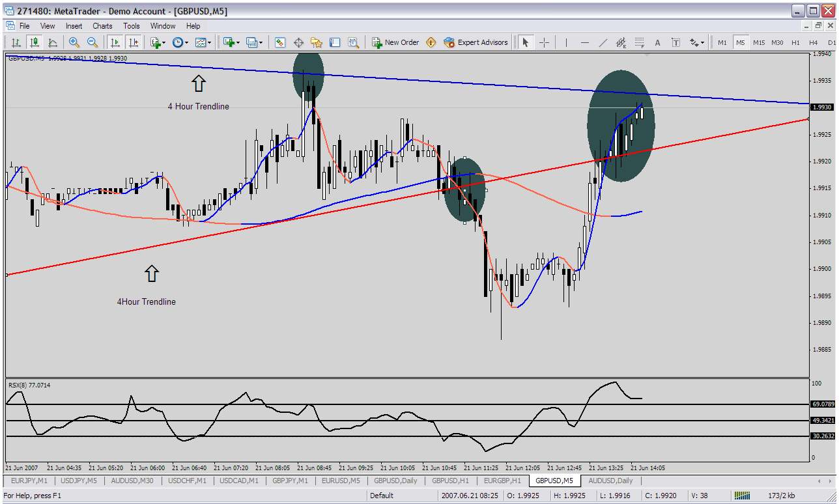The height and width of the screenshot is (504, 839).
Task: Switch timeframe to M30
Action: [777, 42]
